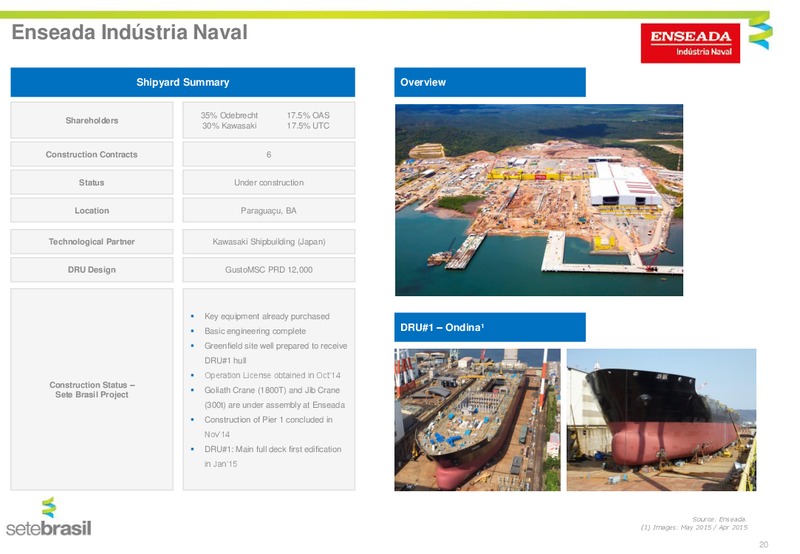Select the Location label cell

click(92, 210)
